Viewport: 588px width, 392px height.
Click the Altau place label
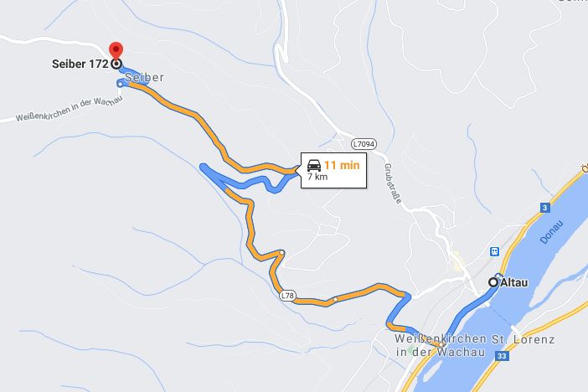[514, 282]
